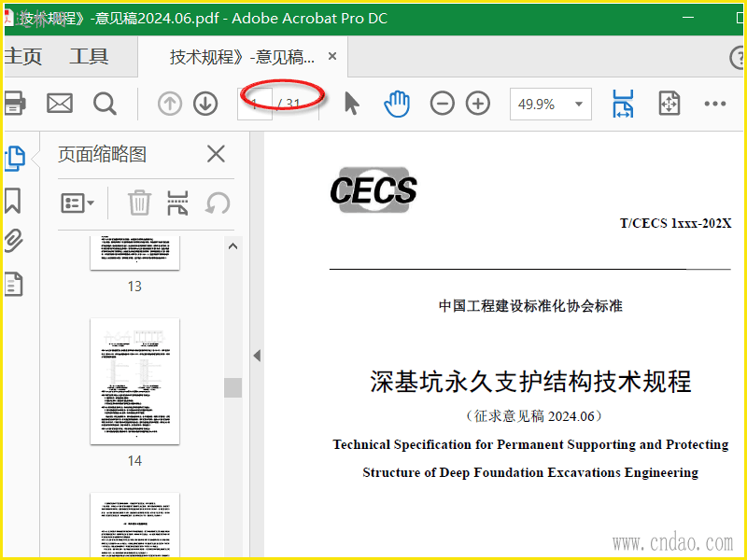Click title 深基坑永久支护结构技术规程

coord(530,382)
